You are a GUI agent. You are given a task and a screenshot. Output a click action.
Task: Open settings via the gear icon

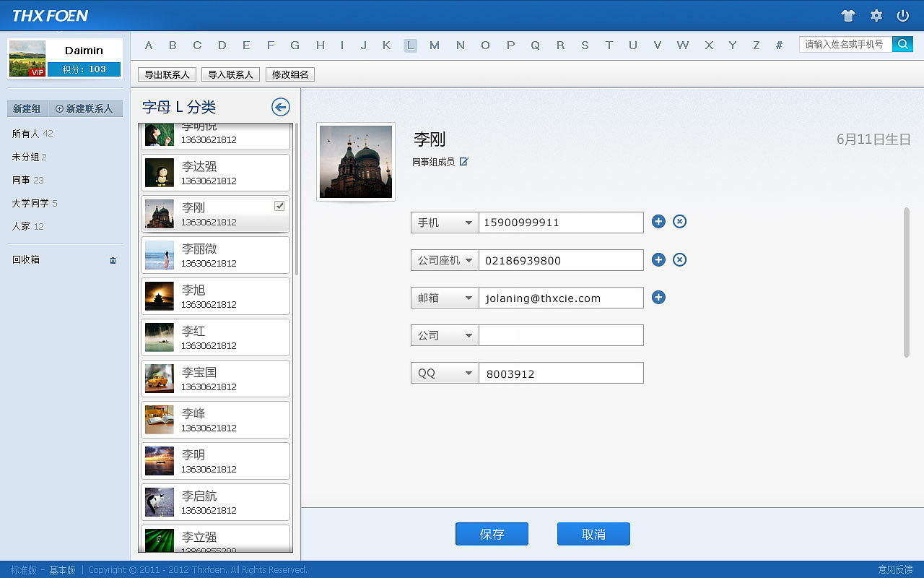pyautogui.click(x=876, y=15)
